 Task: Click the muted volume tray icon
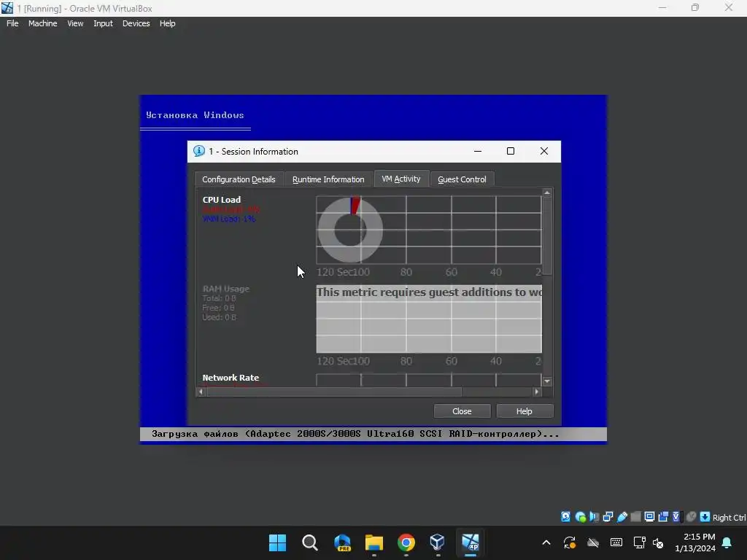click(658, 542)
